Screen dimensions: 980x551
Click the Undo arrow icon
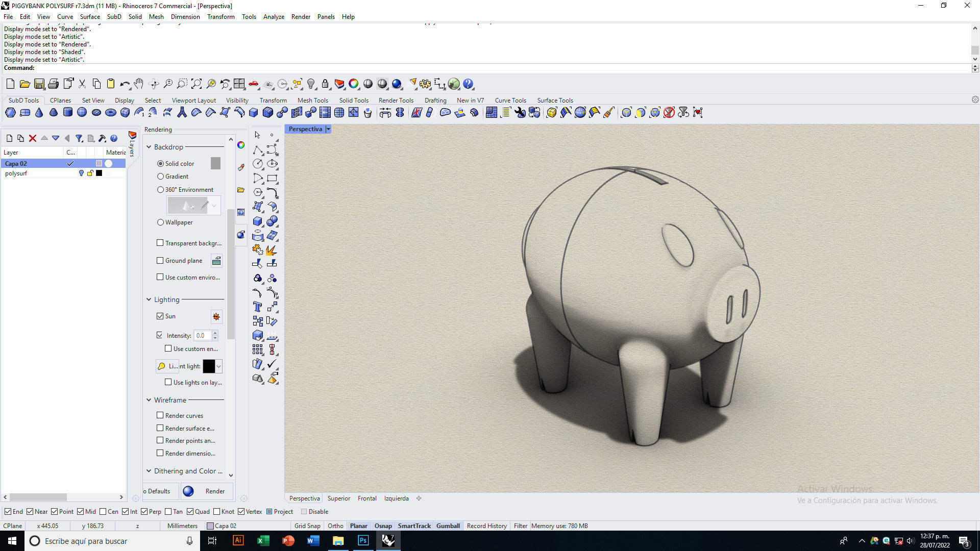pyautogui.click(x=125, y=84)
